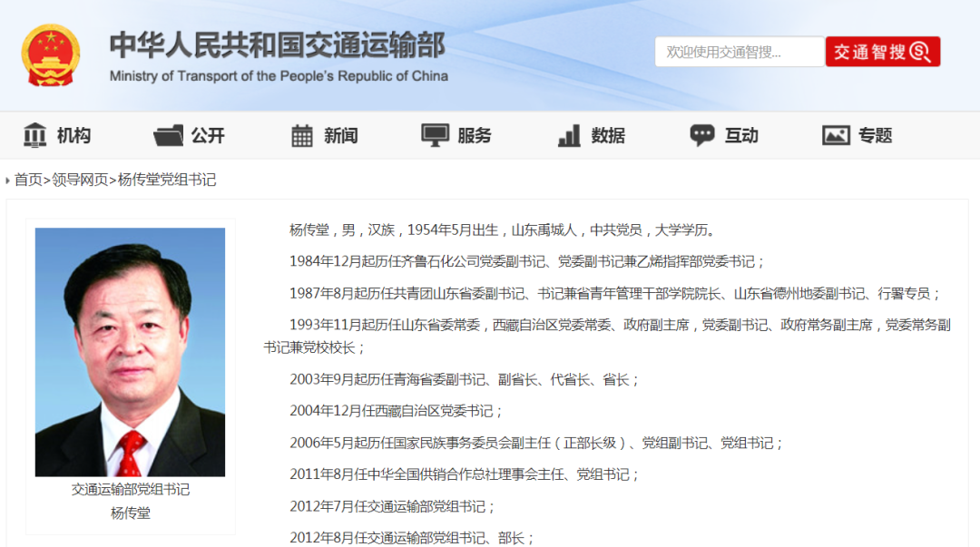The height and width of the screenshot is (547, 980).
Task: Click the 服务 monitor icon
Action: pyautogui.click(x=435, y=135)
